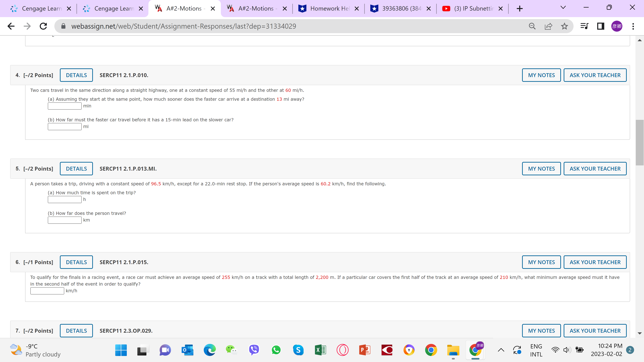Open MY NOTES for question 6

coord(541,262)
